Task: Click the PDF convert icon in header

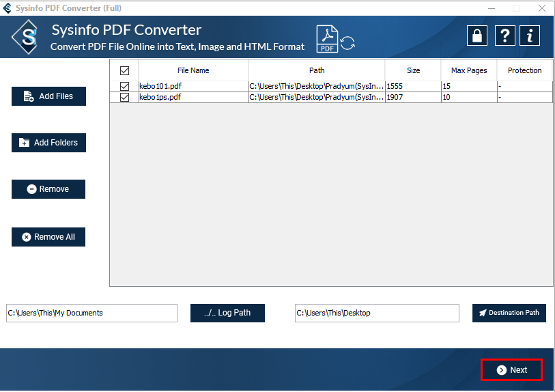Action: (335, 39)
